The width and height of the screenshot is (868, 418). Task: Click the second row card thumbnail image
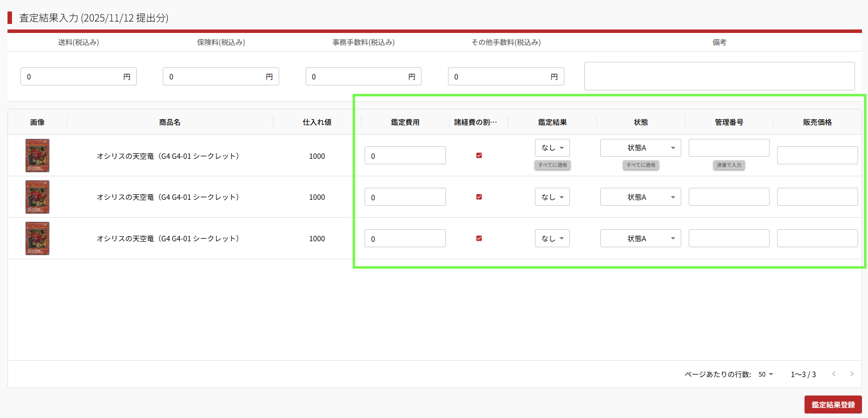click(x=37, y=197)
